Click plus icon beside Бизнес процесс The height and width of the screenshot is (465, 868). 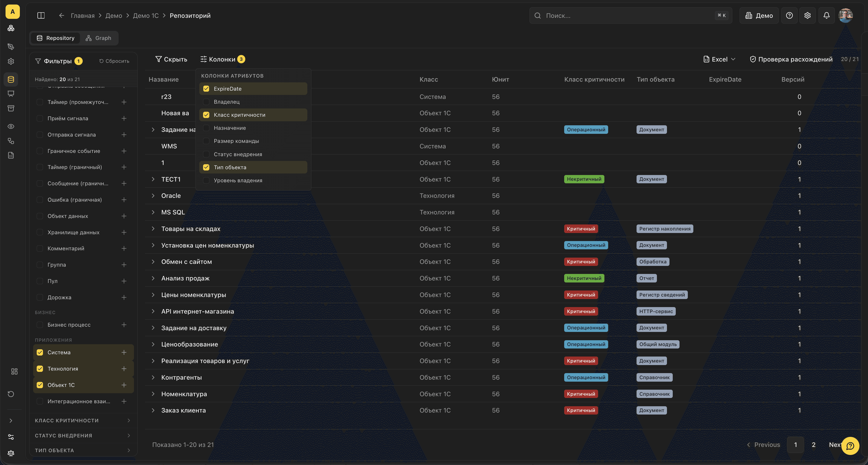point(124,325)
